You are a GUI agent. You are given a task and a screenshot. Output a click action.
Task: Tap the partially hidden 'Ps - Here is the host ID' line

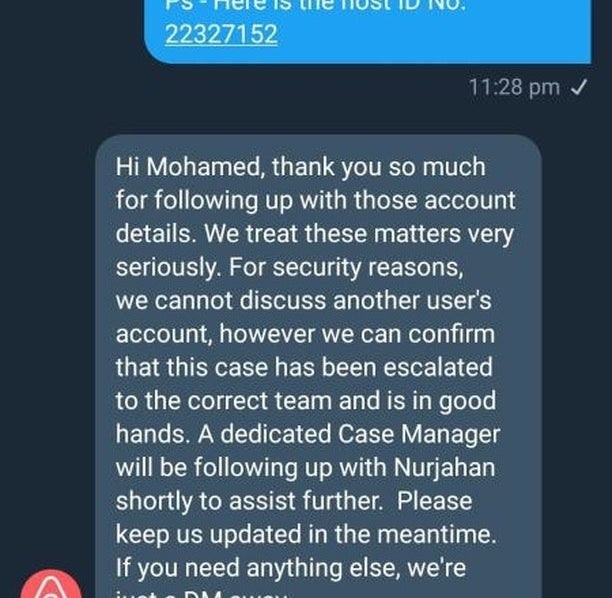[x=316, y=5]
